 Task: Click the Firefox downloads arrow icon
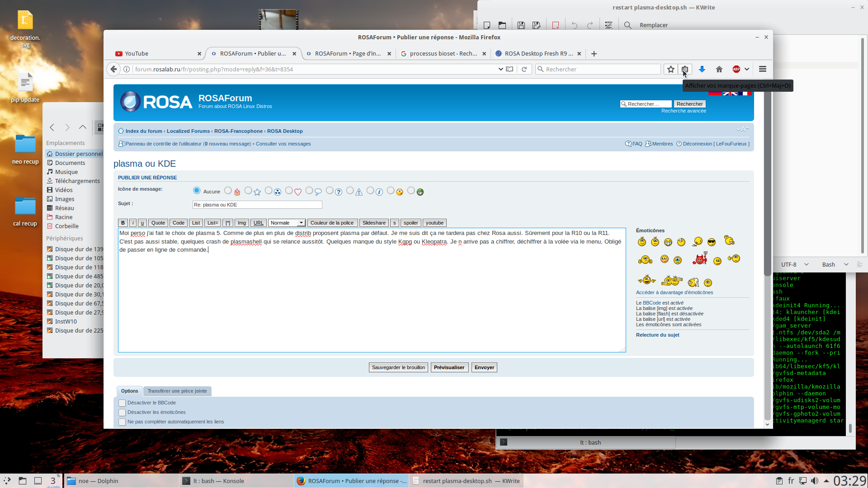point(702,69)
